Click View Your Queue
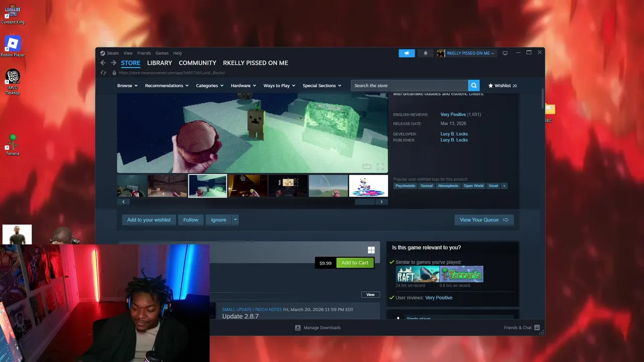Image resolution: width=644 pixels, height=362 pixels. click(x=484, y=220)
